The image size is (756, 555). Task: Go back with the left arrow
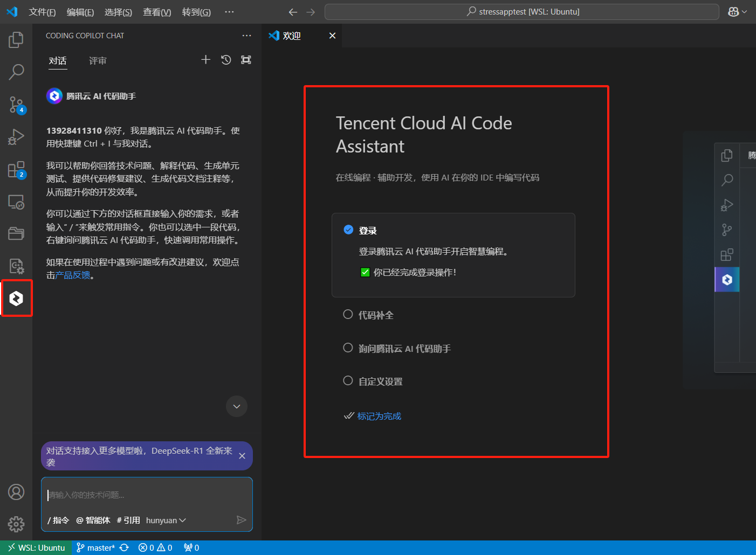point(293,12)
